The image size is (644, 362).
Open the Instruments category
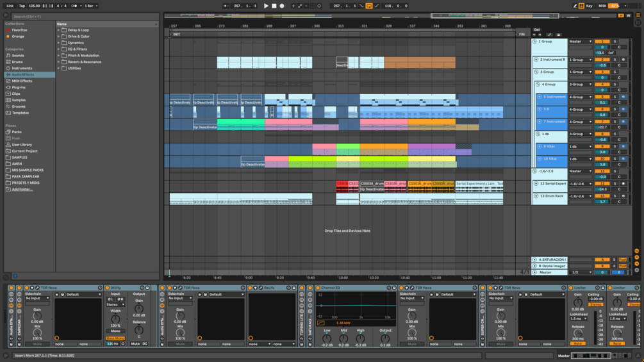pos(22,68)
